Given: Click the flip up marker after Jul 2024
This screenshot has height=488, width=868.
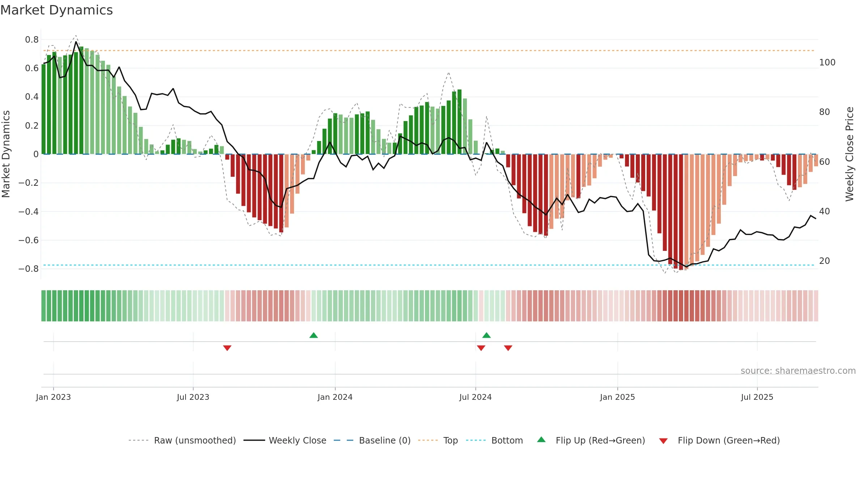Looking at the screenshot, I should tap(486, 335).
